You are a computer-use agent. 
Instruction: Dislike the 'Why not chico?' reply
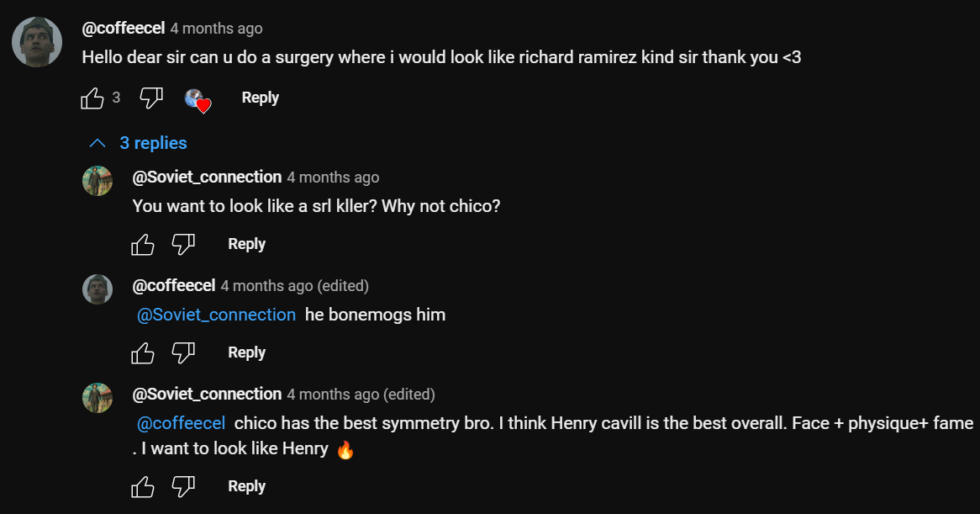pos(183,245)
